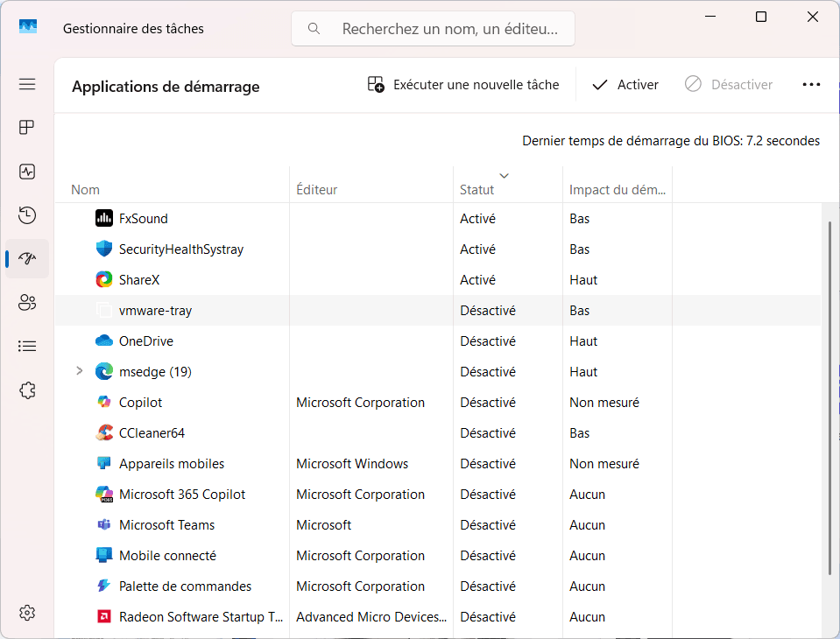This screenshot has height=639, width=840.
Task: Click Haut impact of OneDrive row
Action: 583,341
